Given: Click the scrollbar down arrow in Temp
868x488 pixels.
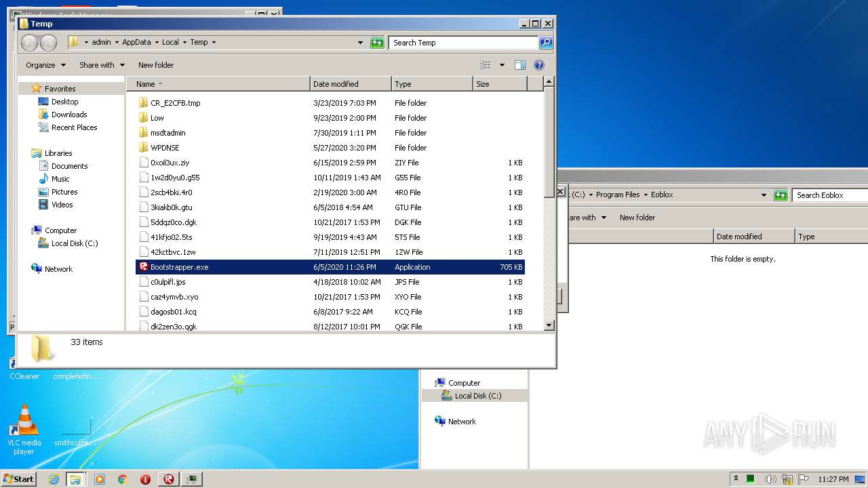Looking at the screenshot, I should coord(549,326).
